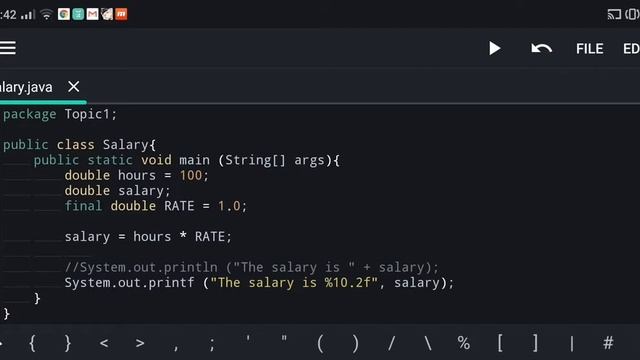The height and width of the screenshot is (360, 640).
Task: Tap the notification icon left of Mi icon
Action: tap(107, 14)
